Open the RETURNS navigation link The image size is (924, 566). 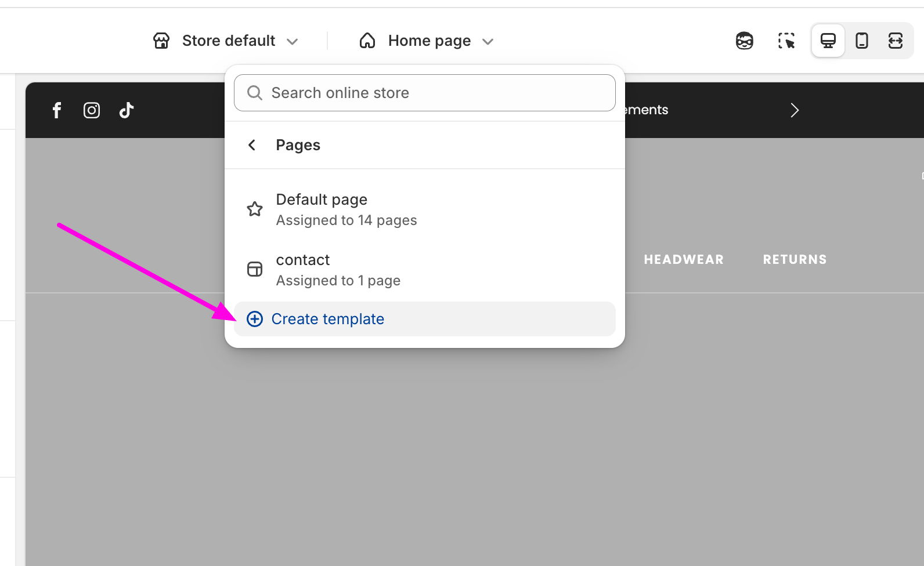click(x=795, y=260)
